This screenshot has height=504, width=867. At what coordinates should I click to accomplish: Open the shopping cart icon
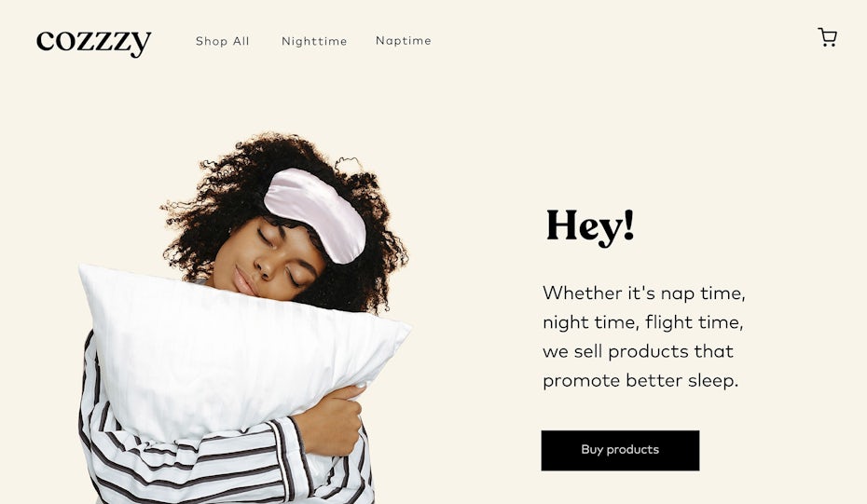pos(827,37)
